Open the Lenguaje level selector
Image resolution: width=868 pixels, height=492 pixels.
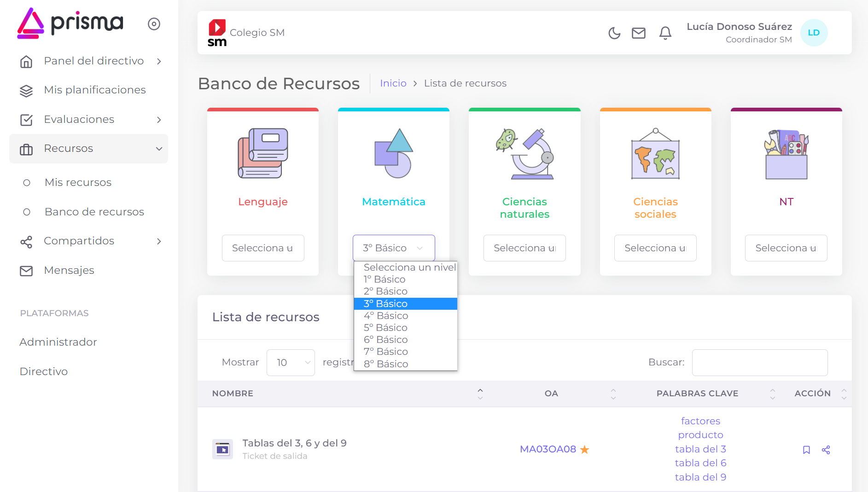(263, 248)
